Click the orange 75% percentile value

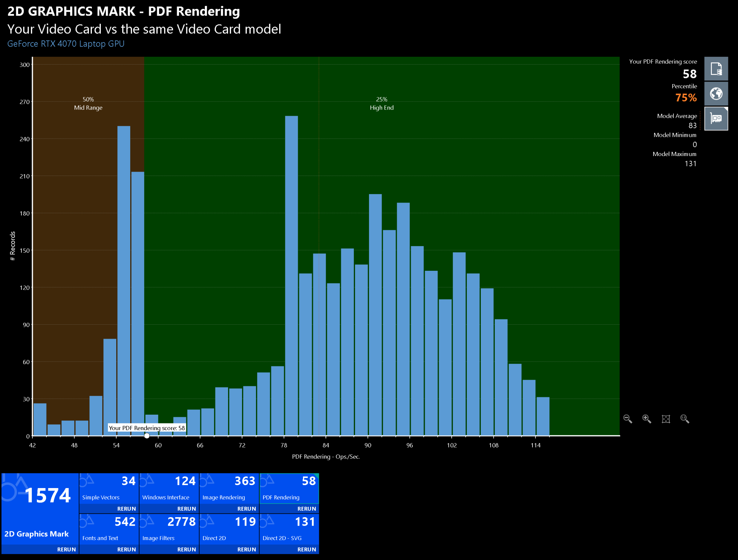tap(686, 98)
